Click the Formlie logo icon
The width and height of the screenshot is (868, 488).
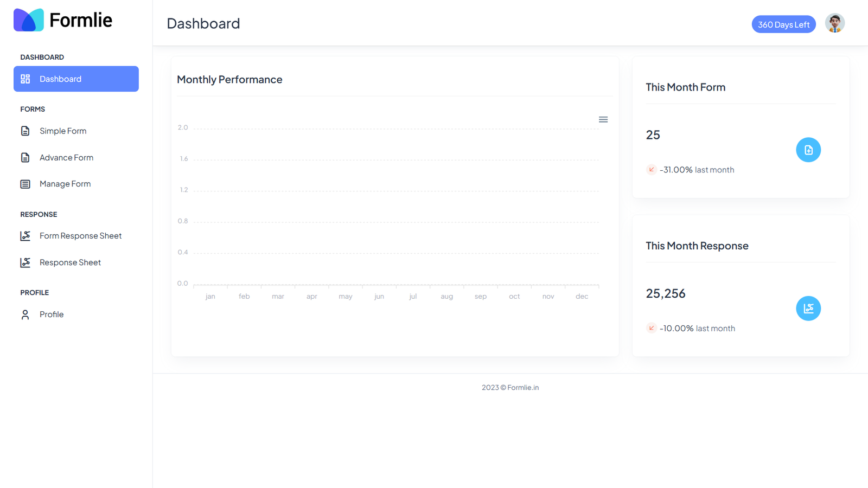tap(29, 20)
